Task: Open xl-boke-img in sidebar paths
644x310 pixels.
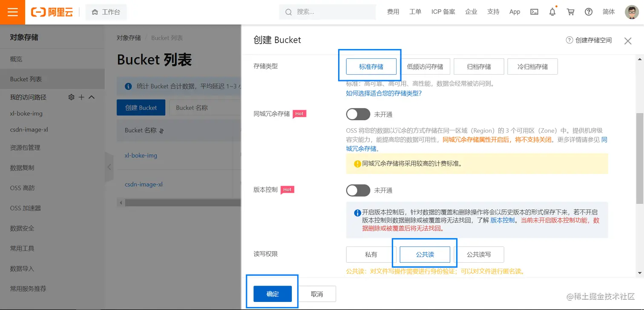Action: [x=26, y=113]
